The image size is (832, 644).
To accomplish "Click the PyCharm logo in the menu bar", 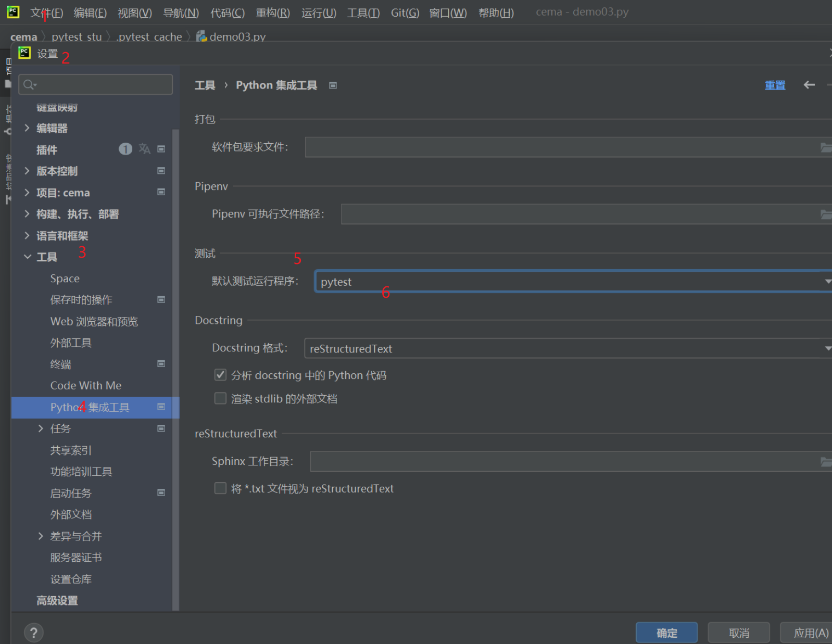I will (x=13, y=12).
